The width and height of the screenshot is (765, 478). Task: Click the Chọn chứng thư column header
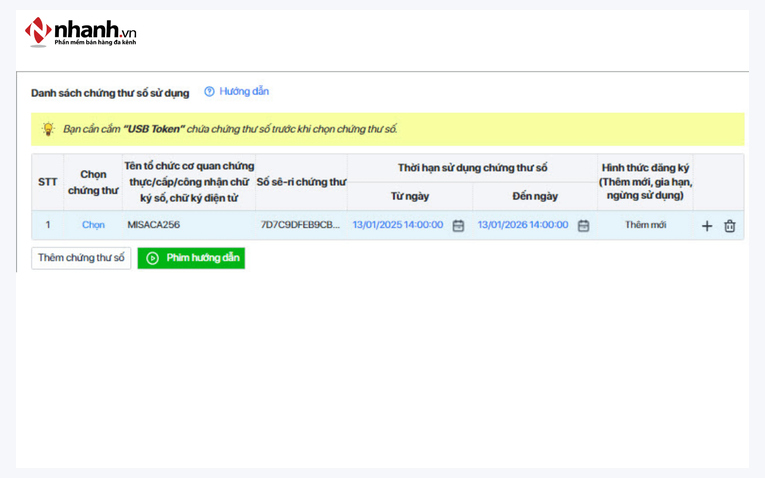click(93, 182)
